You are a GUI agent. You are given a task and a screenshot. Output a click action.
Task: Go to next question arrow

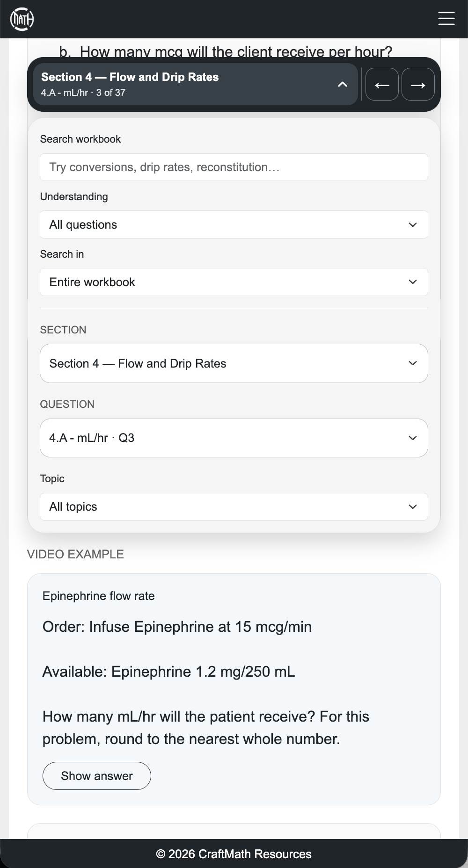[418, 84]
